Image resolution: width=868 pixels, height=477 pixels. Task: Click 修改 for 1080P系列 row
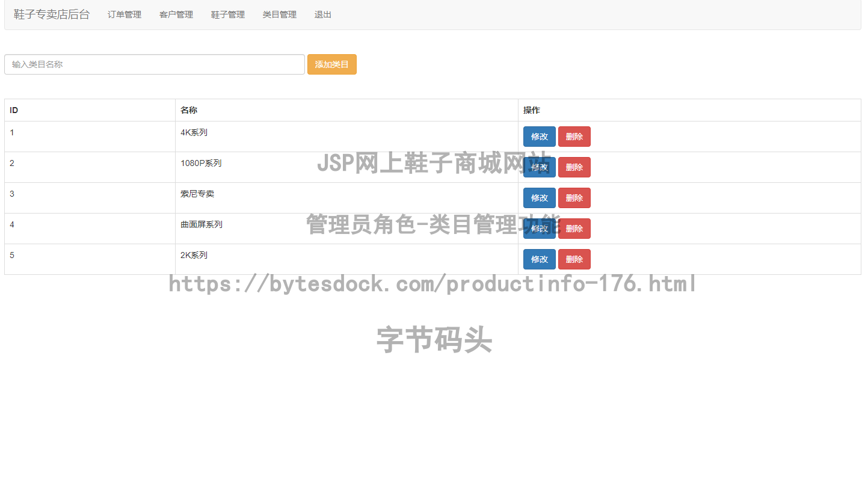point(540,167)
